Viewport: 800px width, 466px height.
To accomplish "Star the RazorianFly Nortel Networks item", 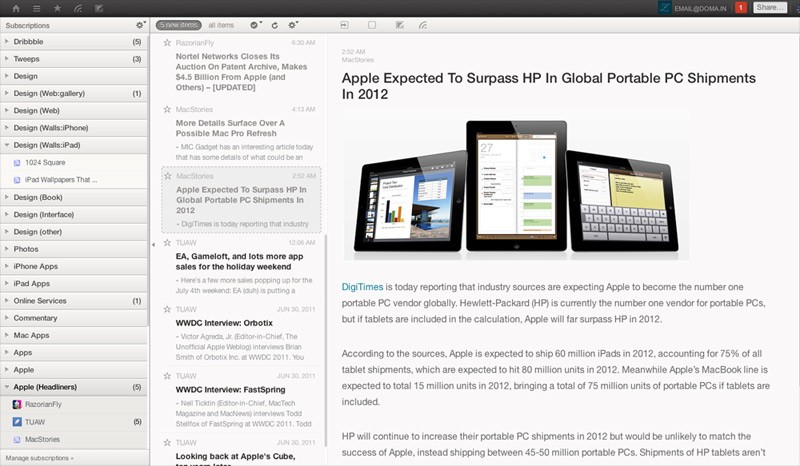I will tap(167, 43).
